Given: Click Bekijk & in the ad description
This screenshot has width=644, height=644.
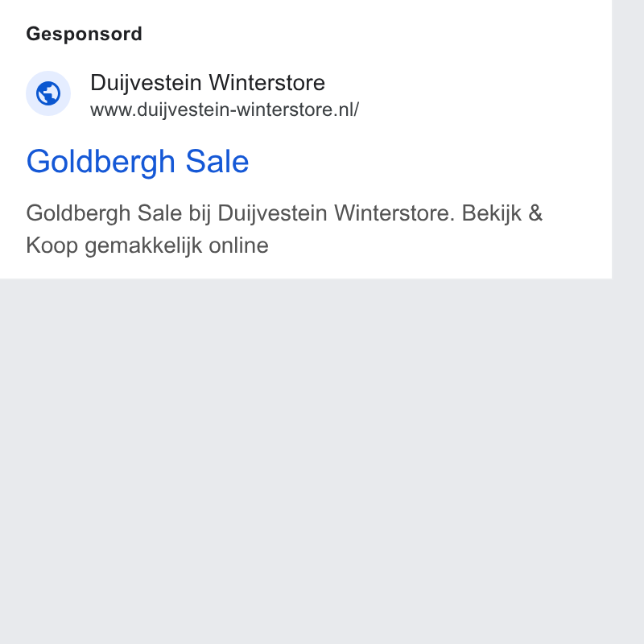Looking at the screenshot, I should [502, 213].
